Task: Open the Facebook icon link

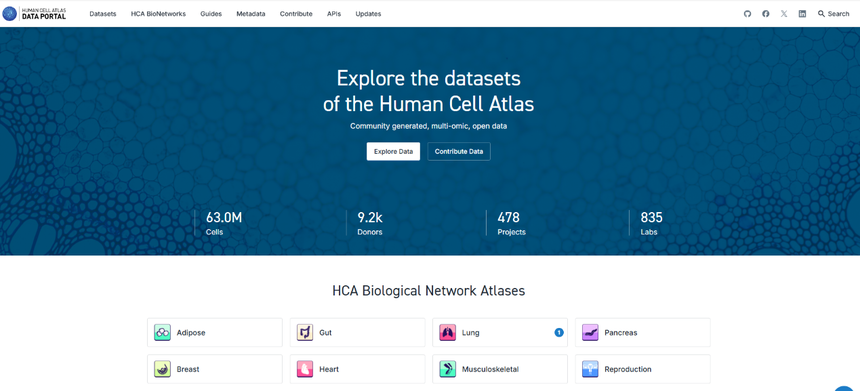Action: [766, 14]
